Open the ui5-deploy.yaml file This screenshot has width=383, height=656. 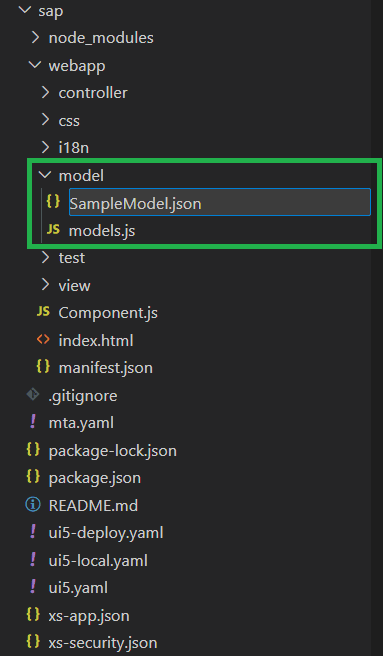(x=106, y=533)
